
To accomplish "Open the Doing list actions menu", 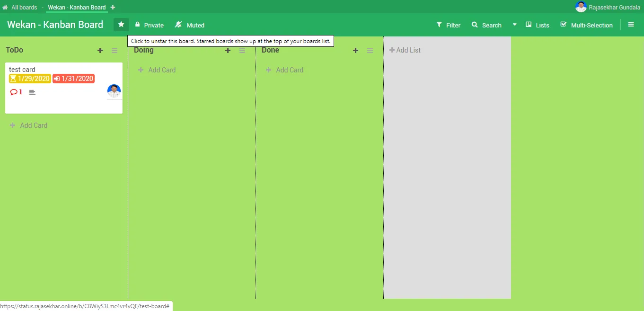I will pyautogui.click(x=242, y=51).
